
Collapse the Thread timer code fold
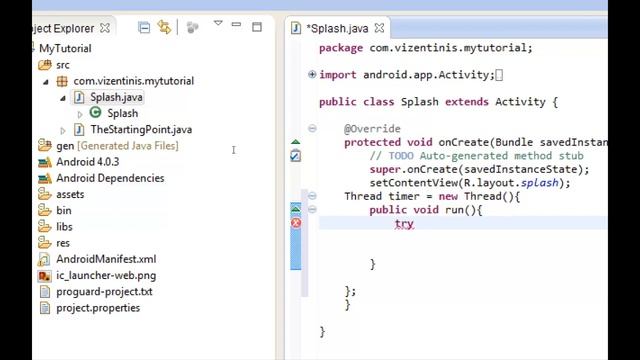click(x=312, y=196)
